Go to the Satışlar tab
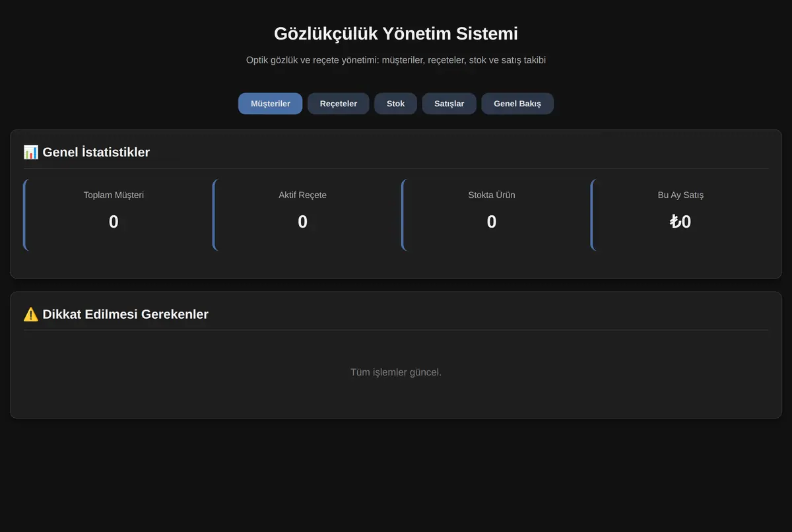Screen dimensions: 792x532 pos(449,104)
